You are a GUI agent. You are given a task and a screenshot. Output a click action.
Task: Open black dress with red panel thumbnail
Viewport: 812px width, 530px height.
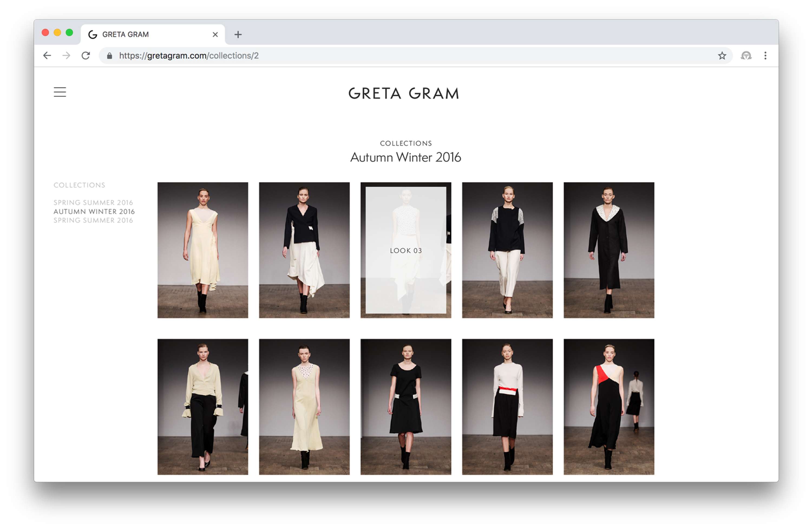(609, 407)
